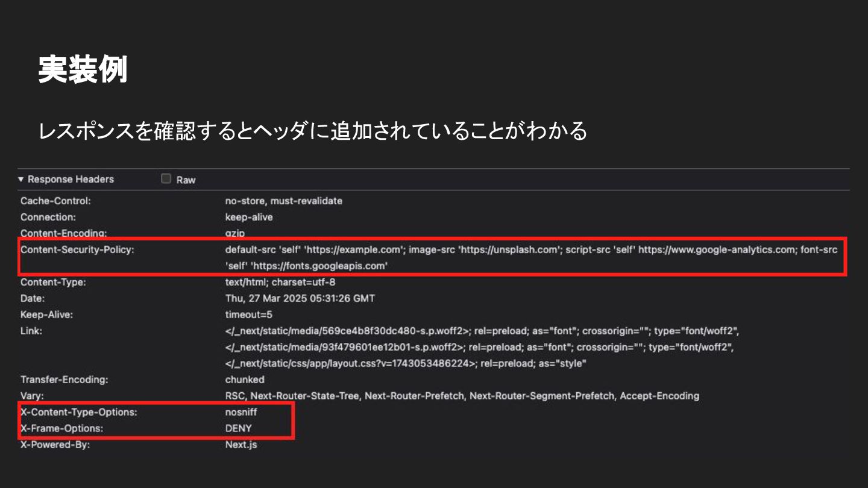Viewport: 868px width, 488px height.
Task: Select the Cache-Control header name
Action: [x=55, y=201]
